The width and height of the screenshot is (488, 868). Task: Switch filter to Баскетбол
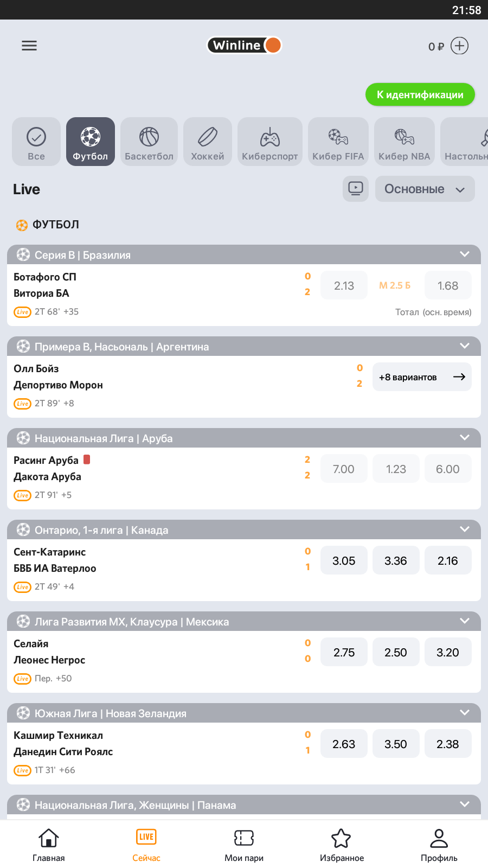[x=149, y=142]
